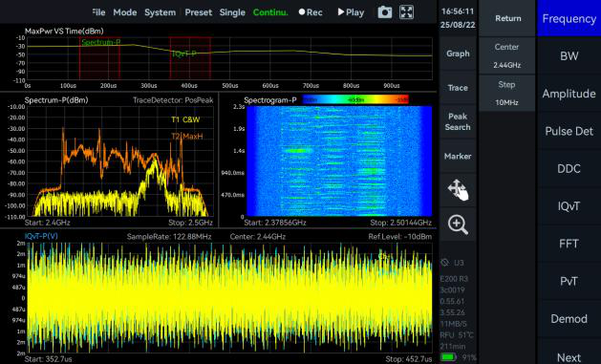Click the Spectrogram color scale bar
Image resolution: width=601 pixels, height=364 pixels.
coord(355,99)
